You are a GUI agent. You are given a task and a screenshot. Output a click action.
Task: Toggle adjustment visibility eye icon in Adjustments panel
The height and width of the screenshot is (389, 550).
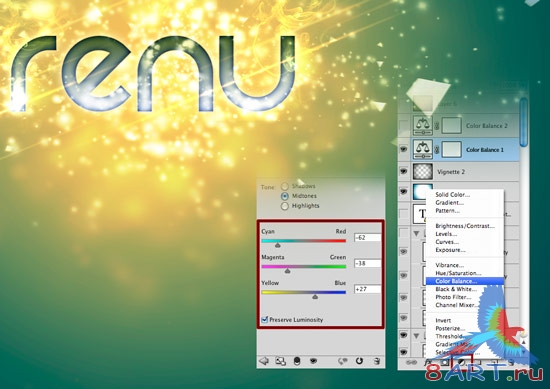point(313,361)
